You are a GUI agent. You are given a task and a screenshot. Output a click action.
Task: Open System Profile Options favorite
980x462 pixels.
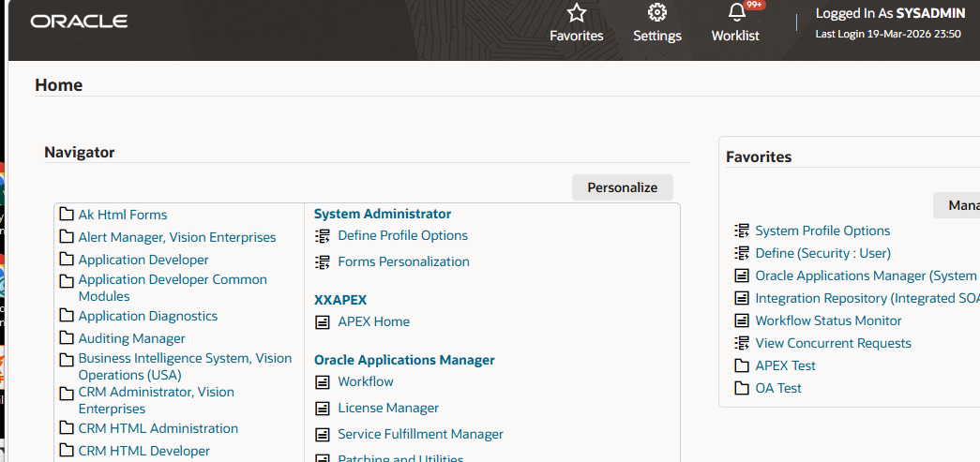[822, 231]
